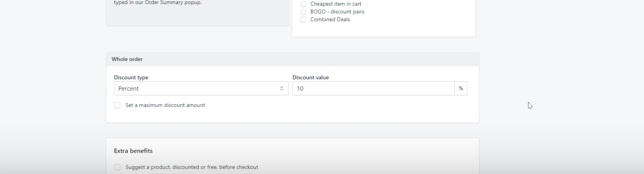The image size is (644, 174).
Task: Click the % suffix next to Discount value
Action: 461,89
